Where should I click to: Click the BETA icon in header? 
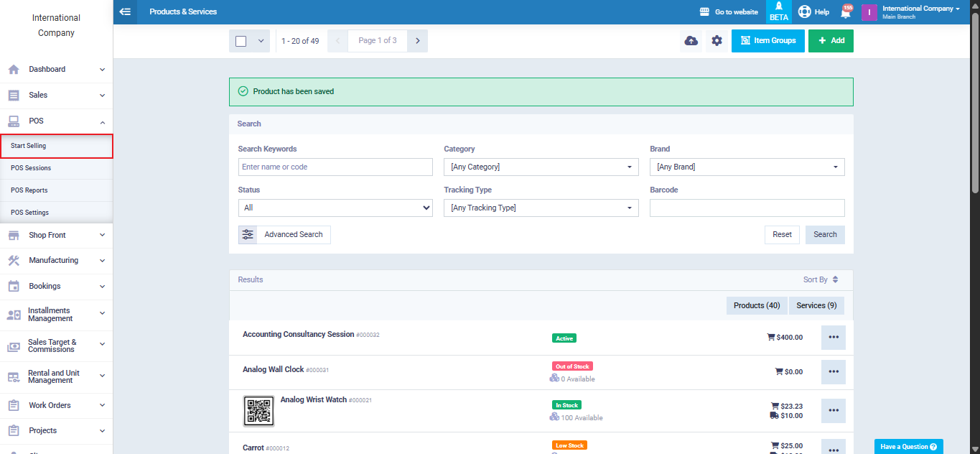[x=778, y=11]
